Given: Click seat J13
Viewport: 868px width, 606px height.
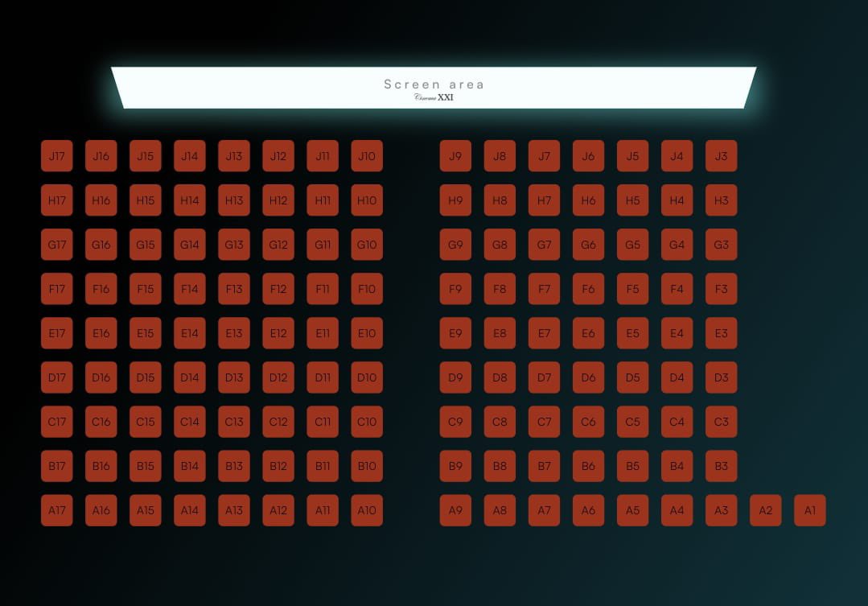Looking at the screenshot, I should (234, 155).
